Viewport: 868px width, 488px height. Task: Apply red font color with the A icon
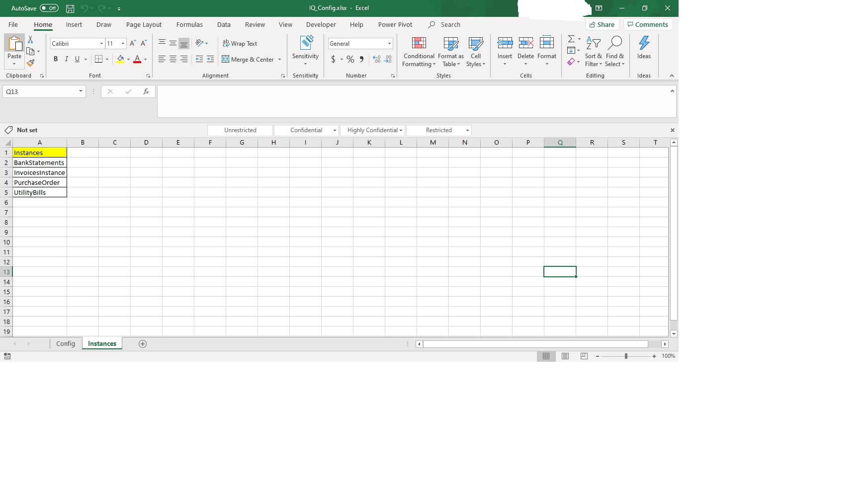(x=137, y=60)
